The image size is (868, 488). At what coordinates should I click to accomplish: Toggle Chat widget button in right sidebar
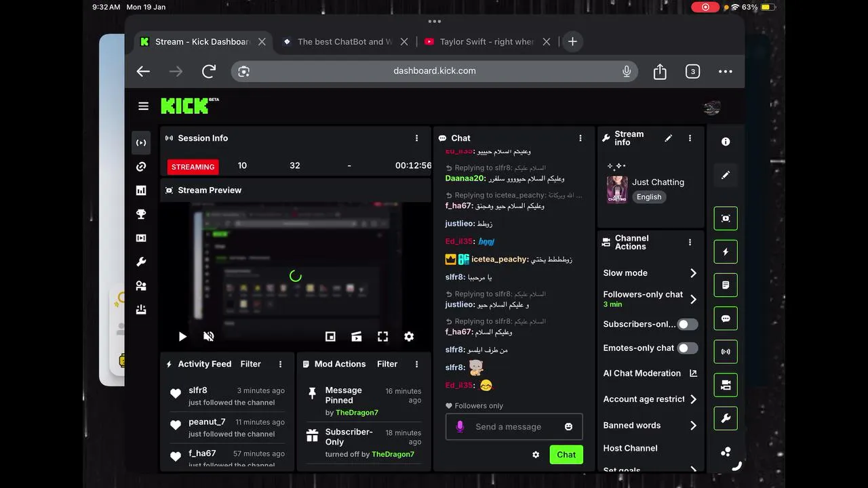point(726,319)
